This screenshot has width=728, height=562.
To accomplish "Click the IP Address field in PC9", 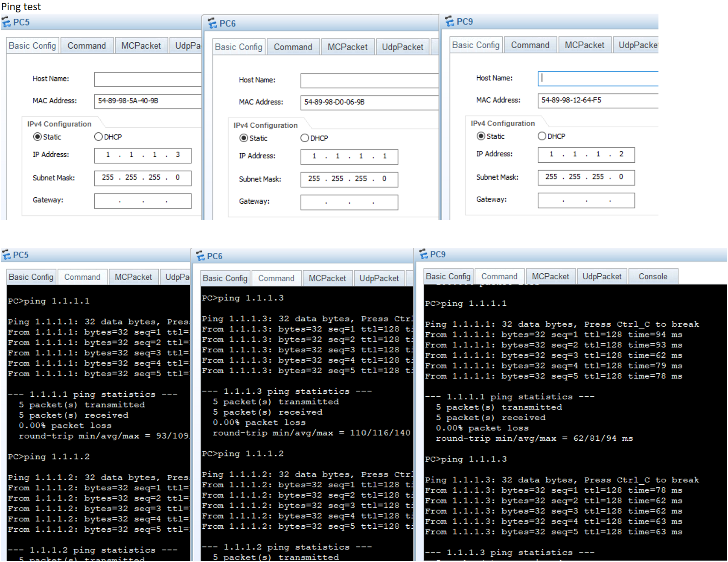I will pos(586,155).
